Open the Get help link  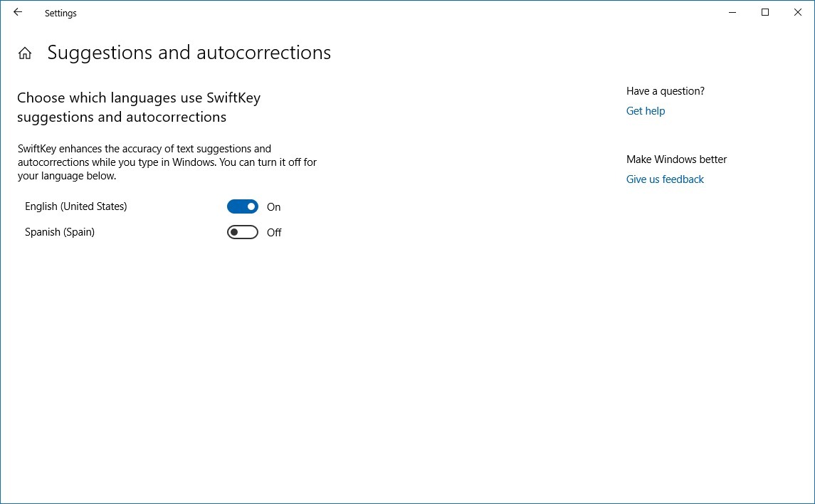tap(646, 110)
